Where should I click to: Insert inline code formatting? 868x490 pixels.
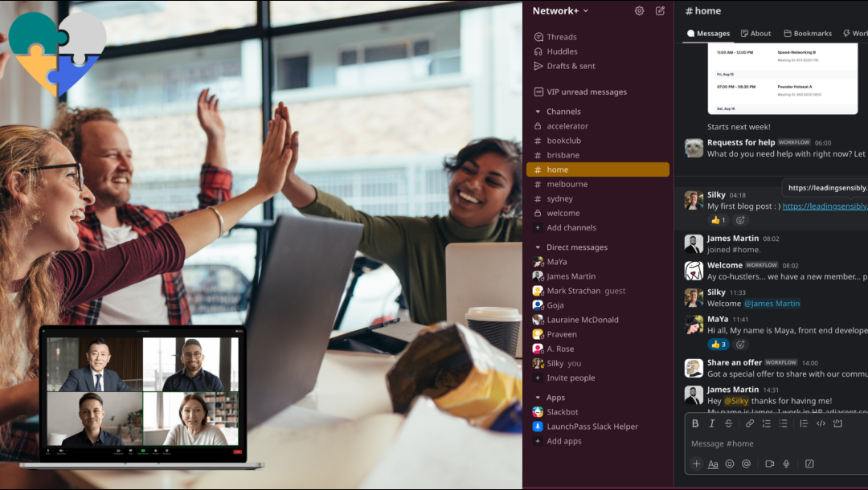pyautogui.click(x=821, y=423)
